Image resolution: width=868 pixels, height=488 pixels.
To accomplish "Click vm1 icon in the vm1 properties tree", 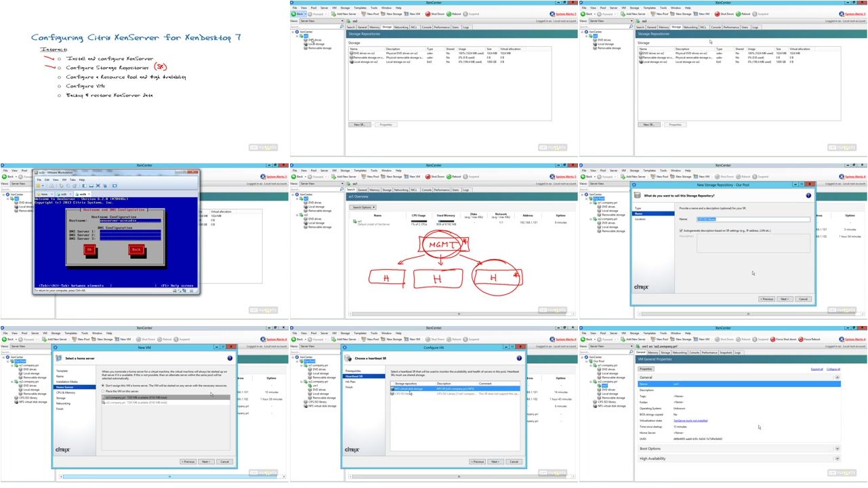I will (599, 386).
